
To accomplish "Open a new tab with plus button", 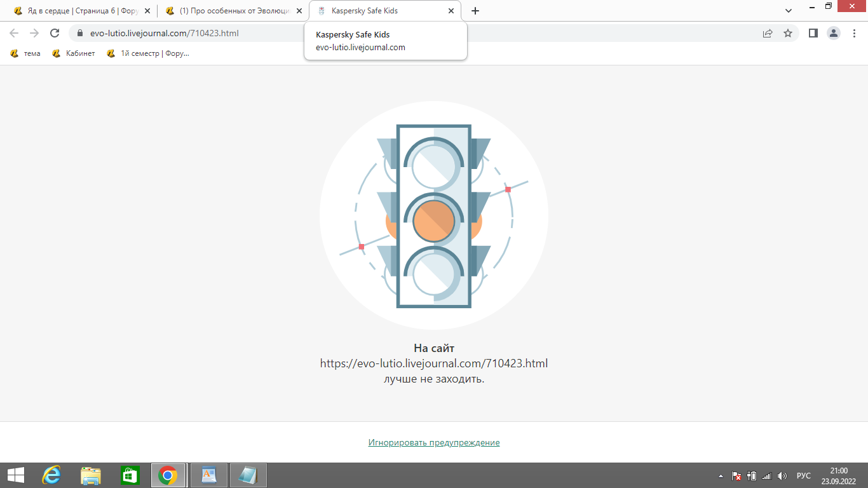I will [475, 11].
